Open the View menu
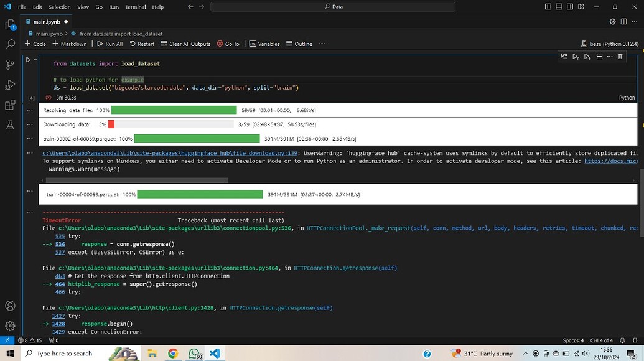The height and width of the screenshot is (361, 644). click(x=82, y=7)
